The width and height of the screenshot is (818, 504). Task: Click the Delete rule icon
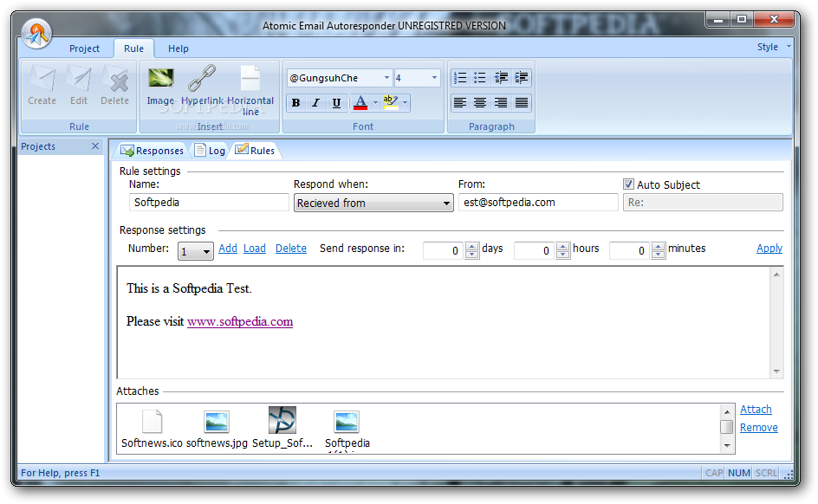pos(114,85)
